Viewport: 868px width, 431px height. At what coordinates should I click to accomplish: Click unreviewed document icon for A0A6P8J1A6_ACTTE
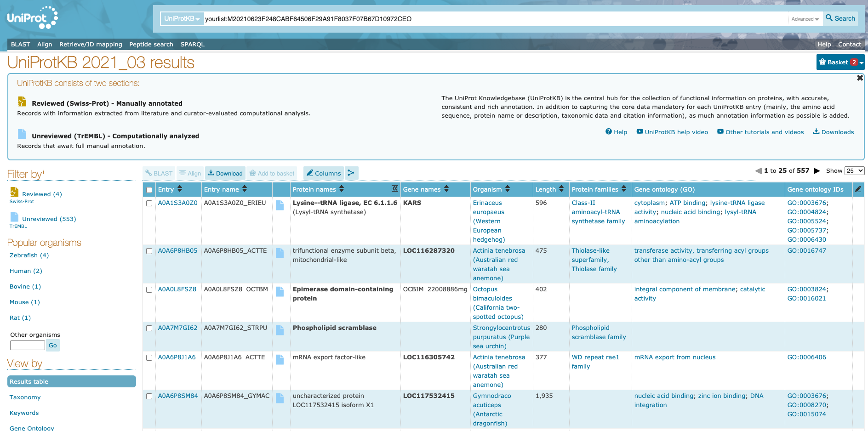coord(280,359)
